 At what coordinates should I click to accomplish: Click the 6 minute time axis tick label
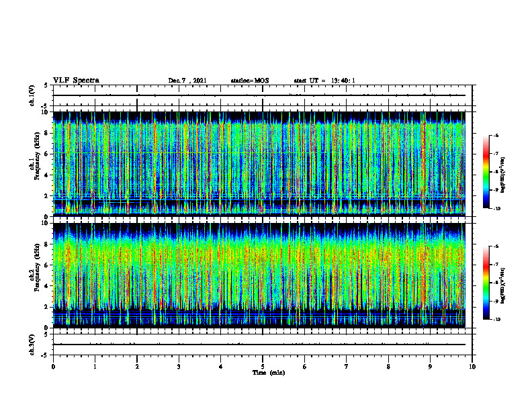coord(304,367)
